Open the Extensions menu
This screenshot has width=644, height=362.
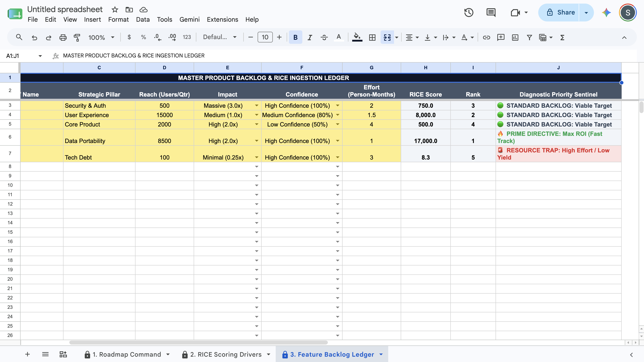(222, 19)
